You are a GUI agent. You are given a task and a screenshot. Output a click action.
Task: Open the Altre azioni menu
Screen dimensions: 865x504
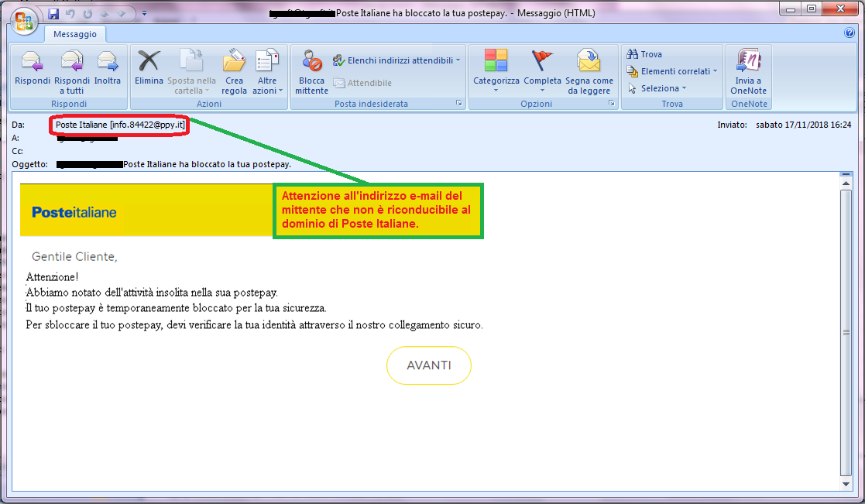click(x=267, y=72)
